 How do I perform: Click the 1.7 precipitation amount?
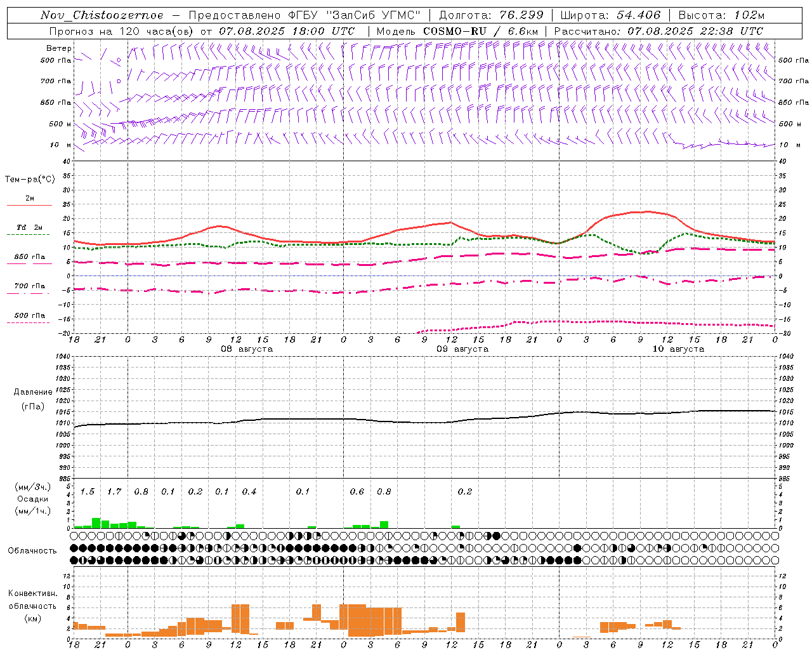tap(114, 492)
